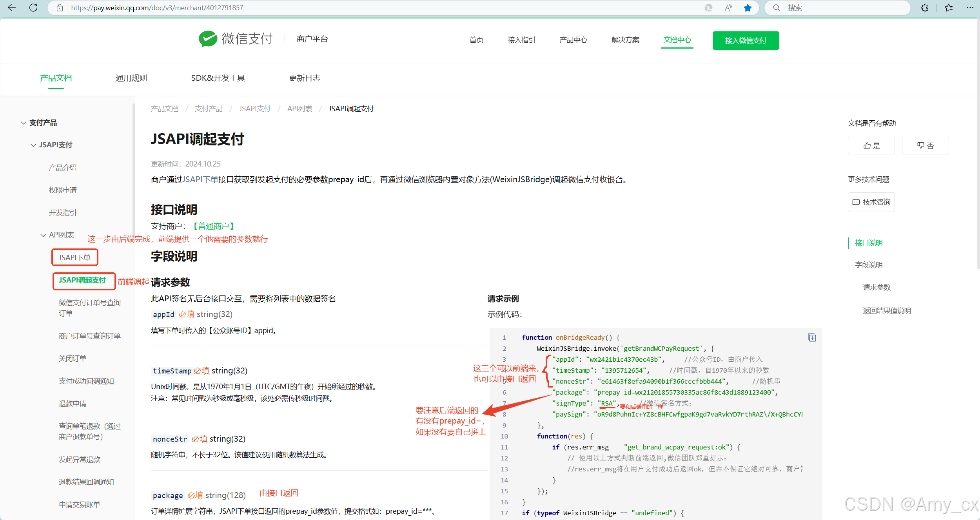Open 退款申请 in the sidebar
The image size is (980, 520).
(73, 404)
